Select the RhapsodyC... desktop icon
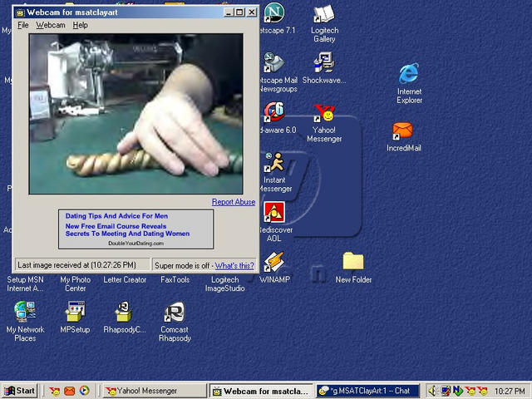 tap(124, 312)
